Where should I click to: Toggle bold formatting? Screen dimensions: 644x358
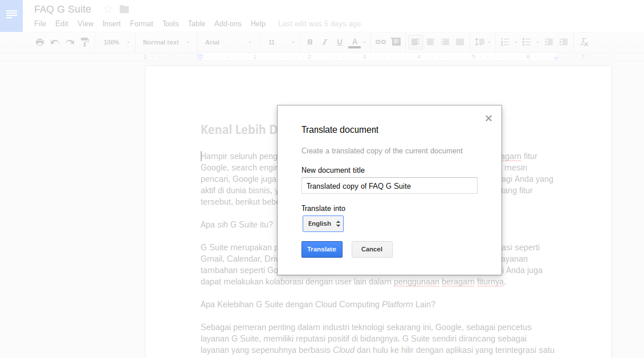310,42
